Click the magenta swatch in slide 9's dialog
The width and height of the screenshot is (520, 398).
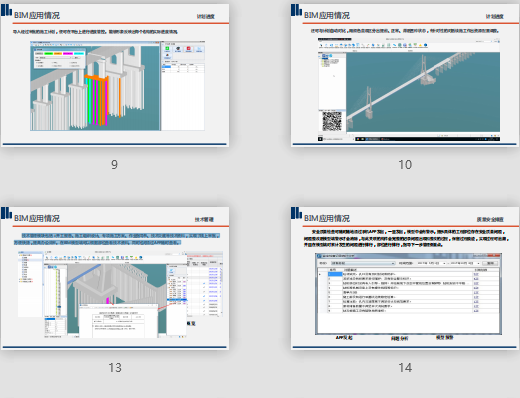pos(68,53)
